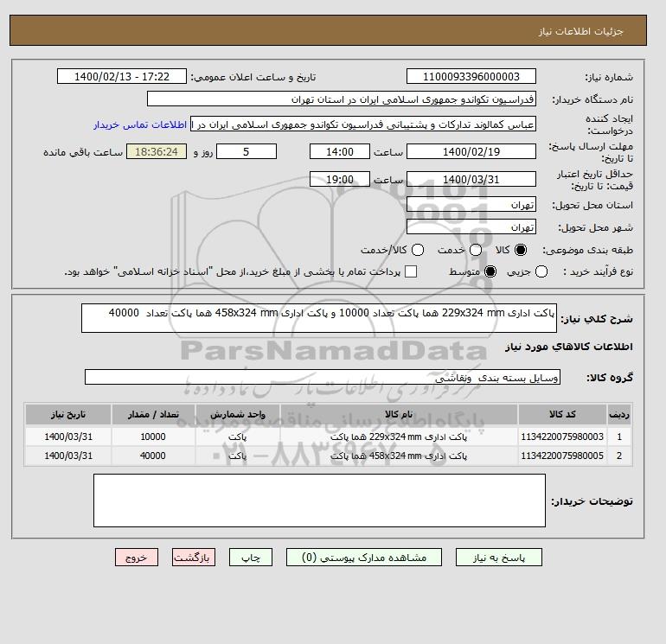The height and width of the screenshot is (644, 666).
Task: Click the واحد شمارش column header
Action: [x=238, y=414]
